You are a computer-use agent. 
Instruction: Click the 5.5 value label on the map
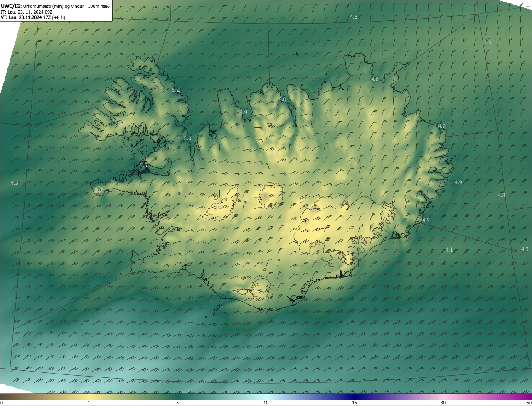(x=143, y=165)
